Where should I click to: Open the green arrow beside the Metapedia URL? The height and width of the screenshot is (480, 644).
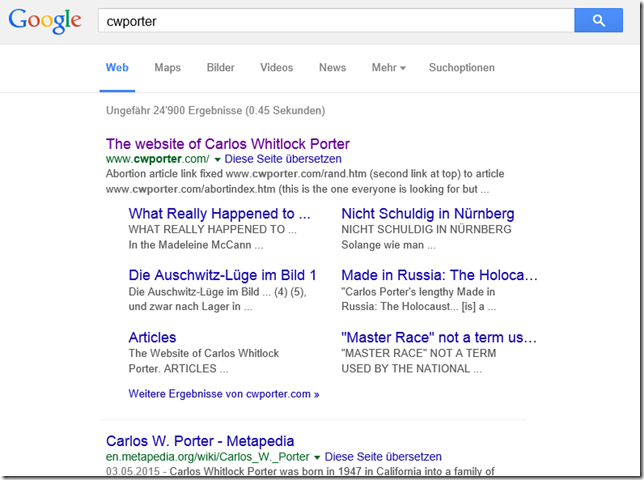pyautogui.click(x=317, y=457)
